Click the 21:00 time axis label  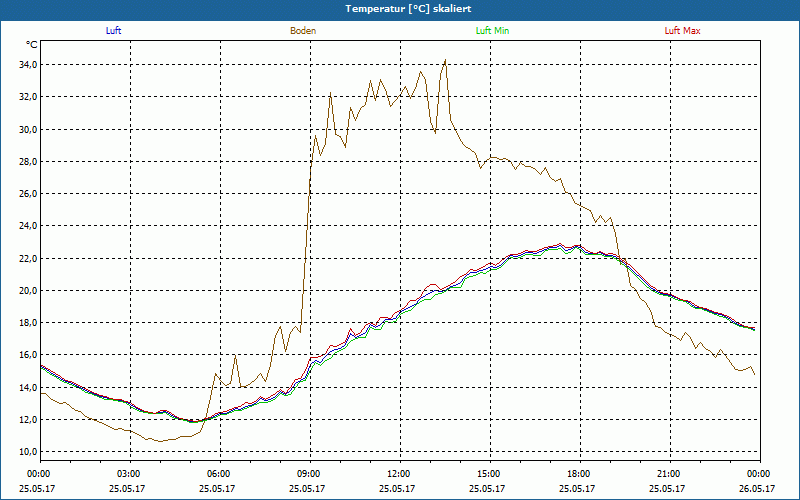tap(669, 474)
